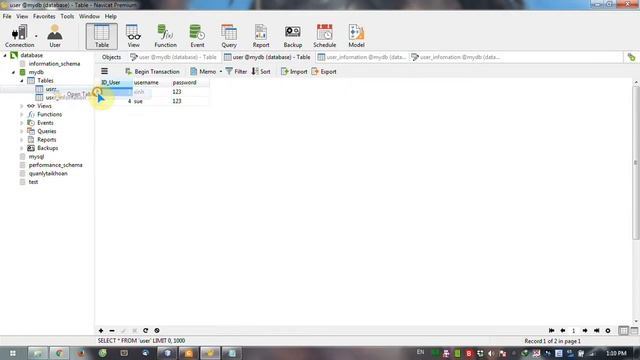Switch to grid view icon
The height and width of the screenshot is (360, 640).
click(x=623, y=331)
